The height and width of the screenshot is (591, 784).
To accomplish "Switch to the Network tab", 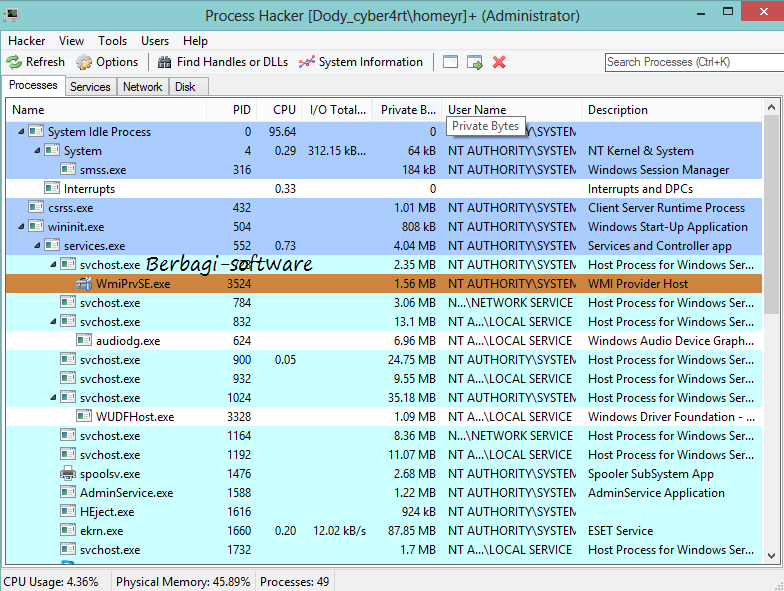I will (x=142, y=86).
